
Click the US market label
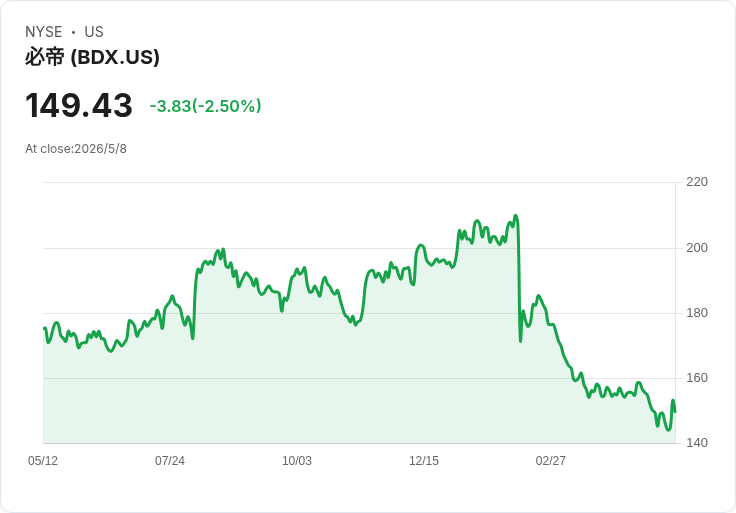pyautogui.click(x=94, y=32)
